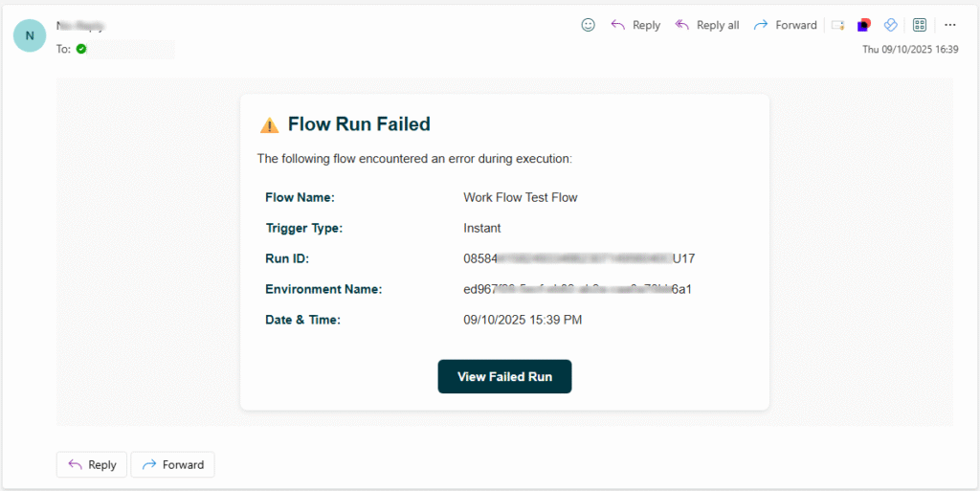Click Reply all in the message toolbar
Screen dimensions: 980x491
coord(707,25)
